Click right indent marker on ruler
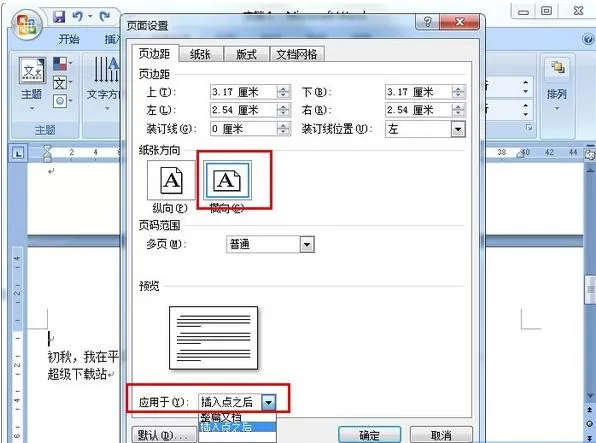Image resolution: width=596 pixels, height=443 pixels. point(521,154)
